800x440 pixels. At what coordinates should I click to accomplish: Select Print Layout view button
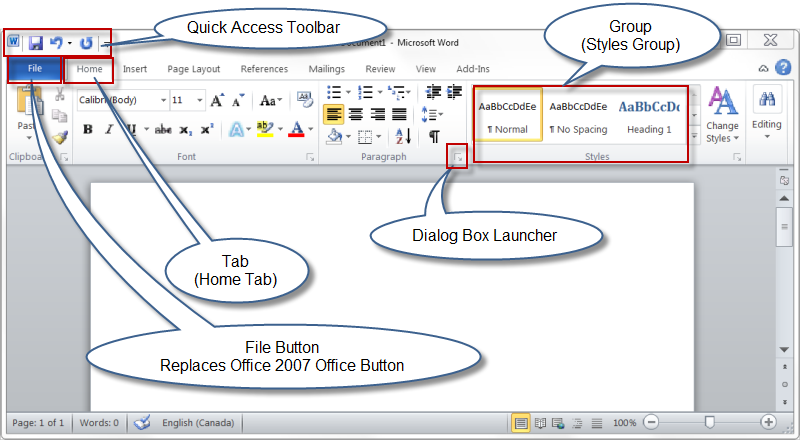click(x=520, y=423)
